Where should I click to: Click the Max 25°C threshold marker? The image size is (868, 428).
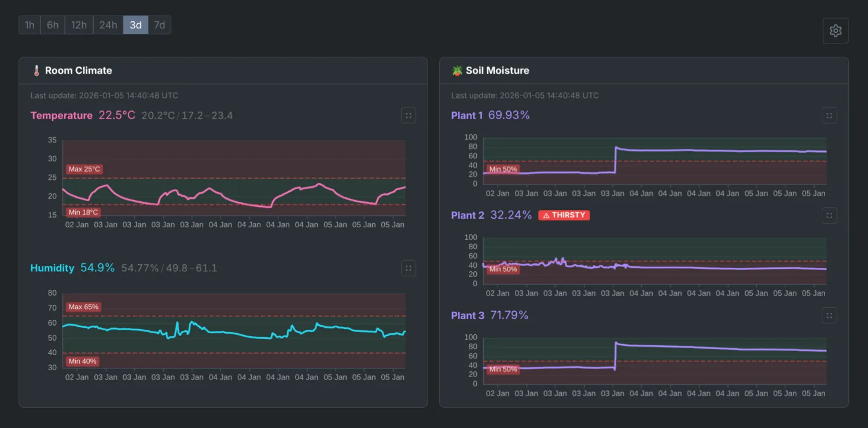[84, 169]
